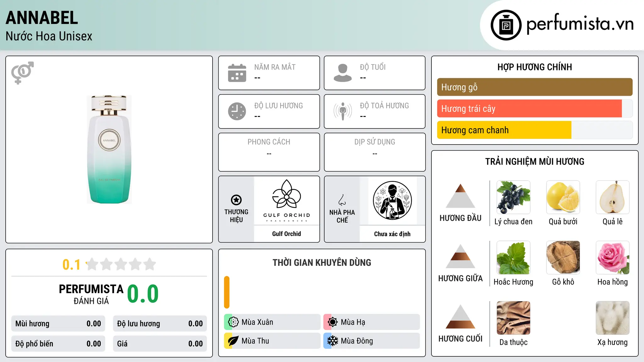The image size is (644, 362).
Task: Click the Thời gian khuyên dùng heading
Action: 322,262
